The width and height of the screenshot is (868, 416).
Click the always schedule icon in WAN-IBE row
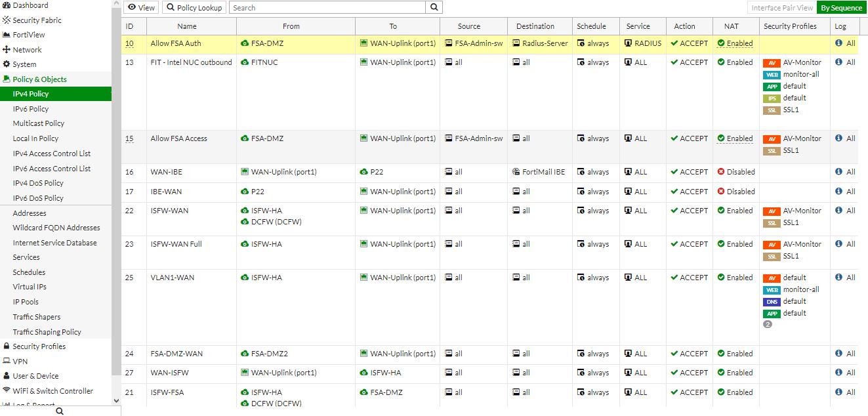click(581, 172)
